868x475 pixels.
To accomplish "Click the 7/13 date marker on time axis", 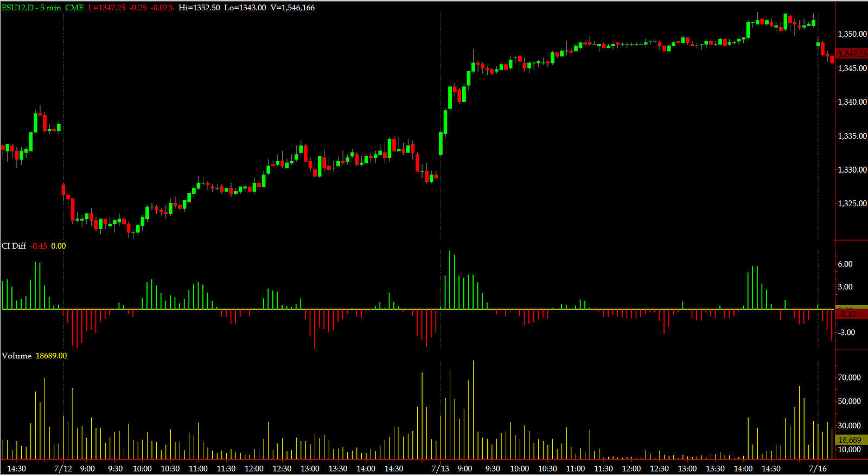I will (440, 468).
